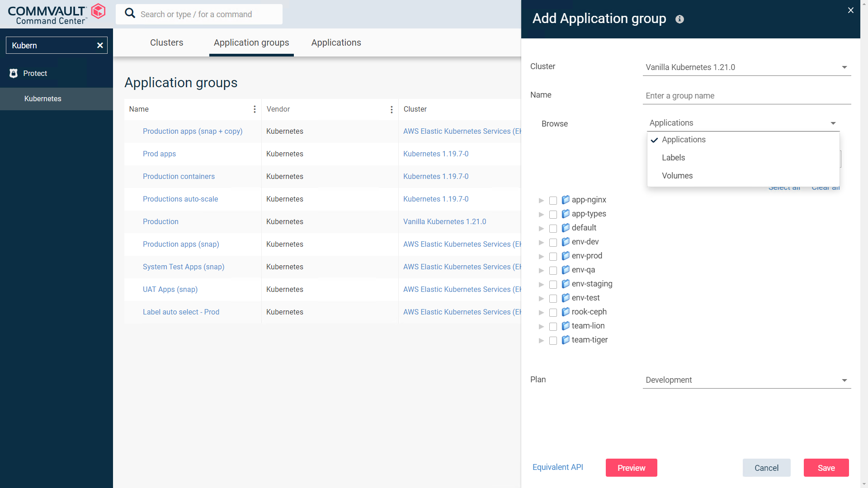
Task: Check the team-lion checkbox
Action: pos(553,327)
